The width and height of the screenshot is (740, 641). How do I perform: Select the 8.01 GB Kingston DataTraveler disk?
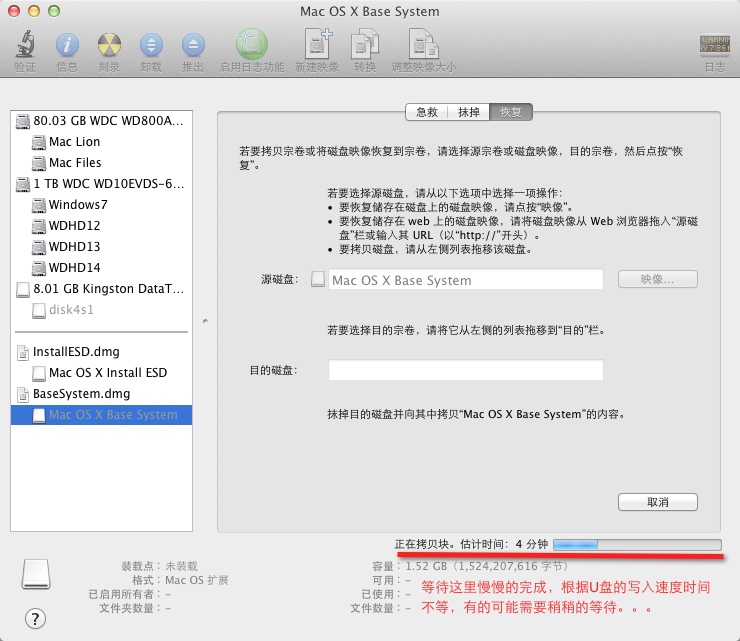pyautogui.click(x=101, y=288)
